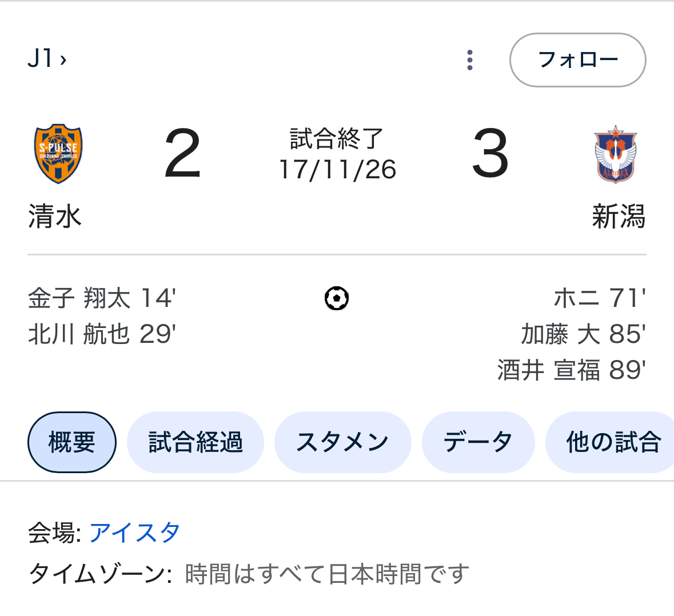
Task: Tap the フォロー follow button
Action: (578, 59)
